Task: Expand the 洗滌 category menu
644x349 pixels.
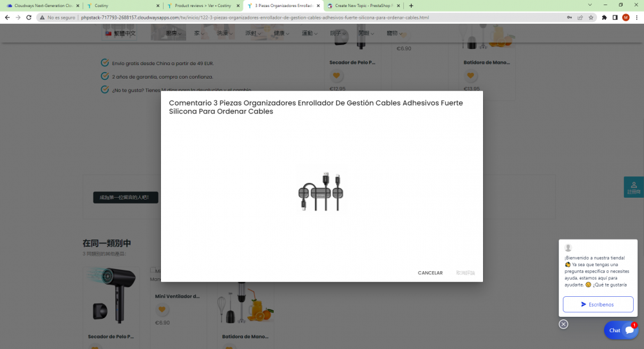Action: (x=225, y=33)
